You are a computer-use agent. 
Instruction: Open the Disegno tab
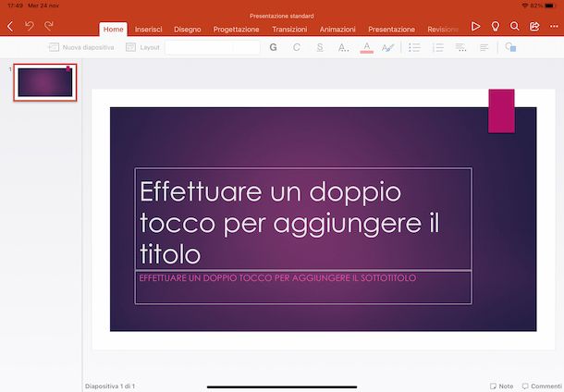click(x=188, y=30)
